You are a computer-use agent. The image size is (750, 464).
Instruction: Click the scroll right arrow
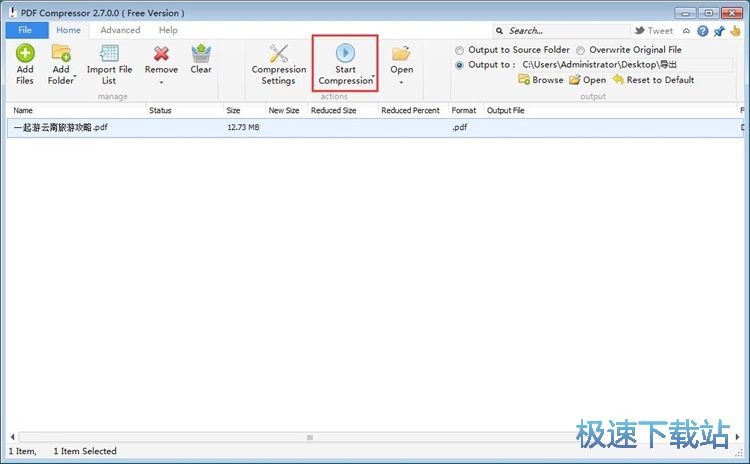pos(737,437)
